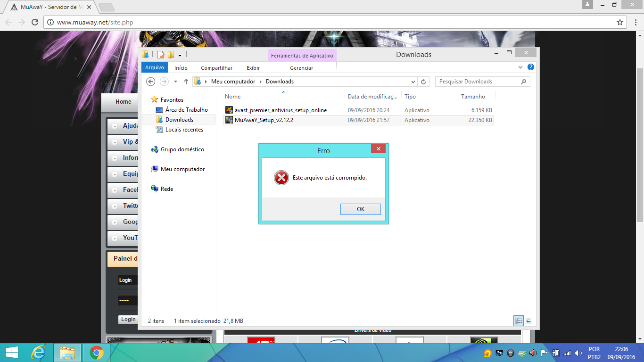The image size is (644, 362).
Task: Refresh the Downloads folder view
Action: 423,82
